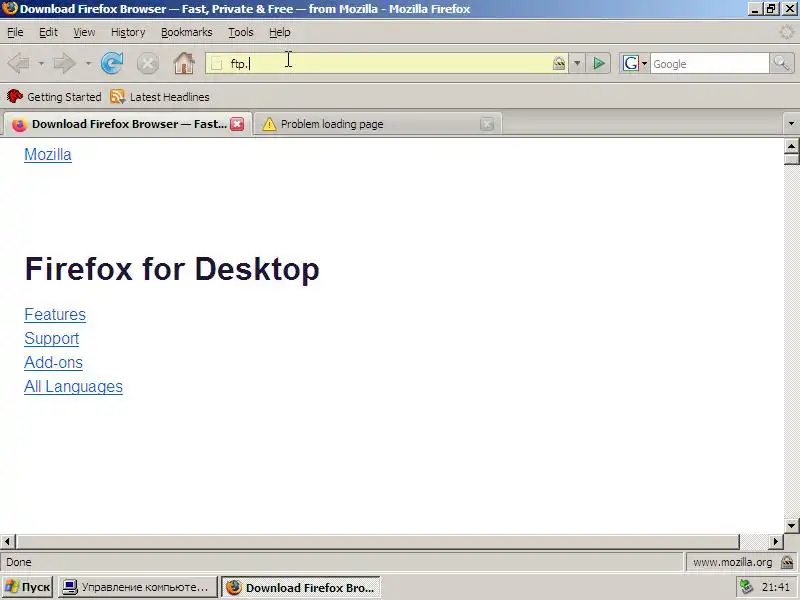
Task: Open Getting Started bookmark
Action: [54, 96]
